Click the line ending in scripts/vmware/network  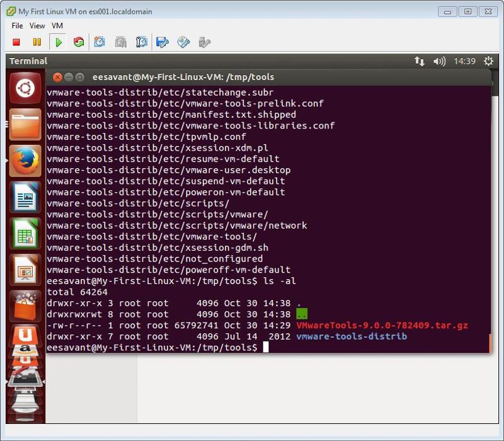177,226
